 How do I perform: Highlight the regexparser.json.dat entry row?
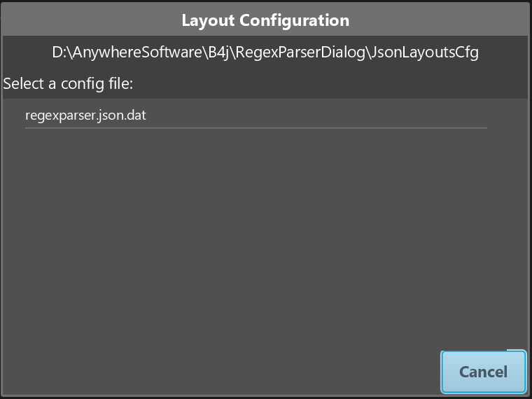pos(256,115)
